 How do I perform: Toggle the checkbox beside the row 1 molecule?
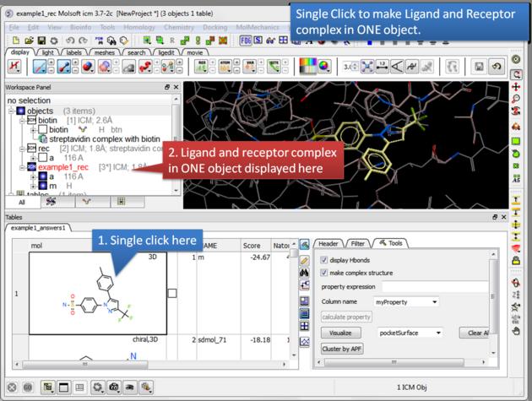click(x=172, y=293)
